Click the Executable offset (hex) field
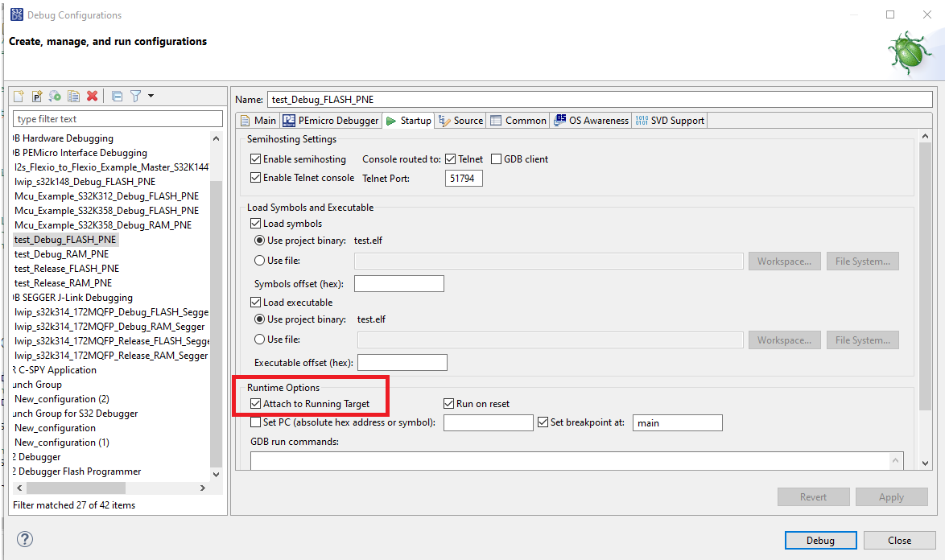The width and height of the screenshot is (945, 560). [x=402, y=363]
